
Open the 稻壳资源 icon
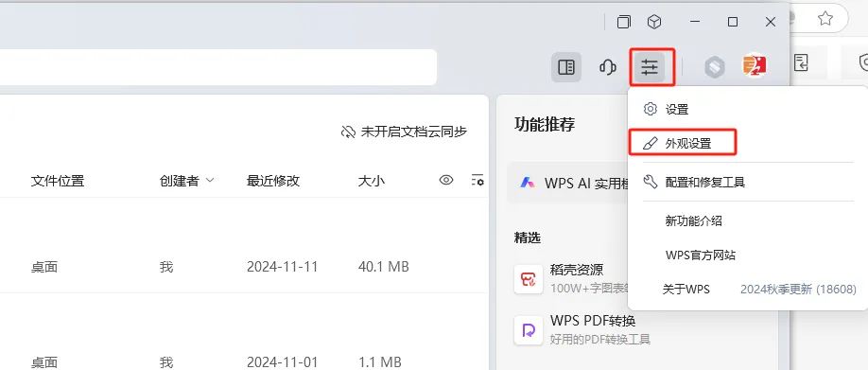click(x=529, y=279)
